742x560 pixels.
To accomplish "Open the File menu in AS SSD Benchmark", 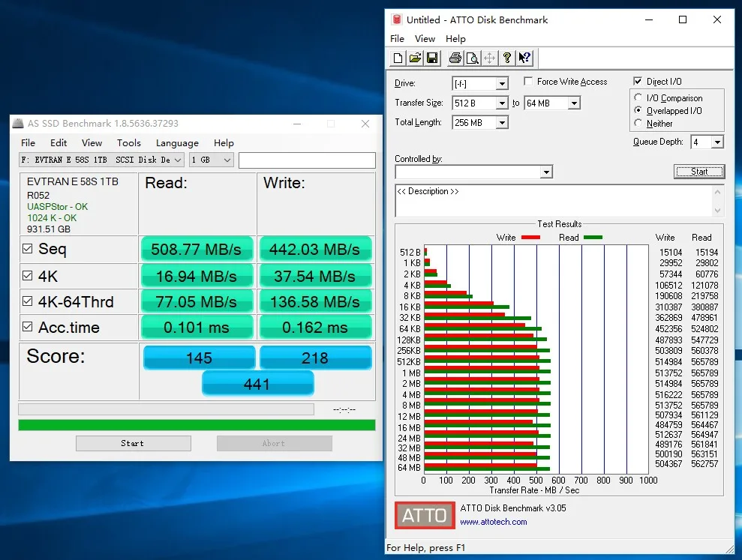I will tap(28, 143).
